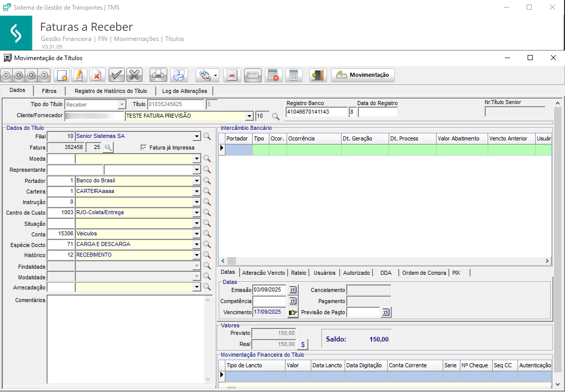Open the Emissão date calendar picker
The width and height of the screenshot is (565, 392).
[293, 290]
